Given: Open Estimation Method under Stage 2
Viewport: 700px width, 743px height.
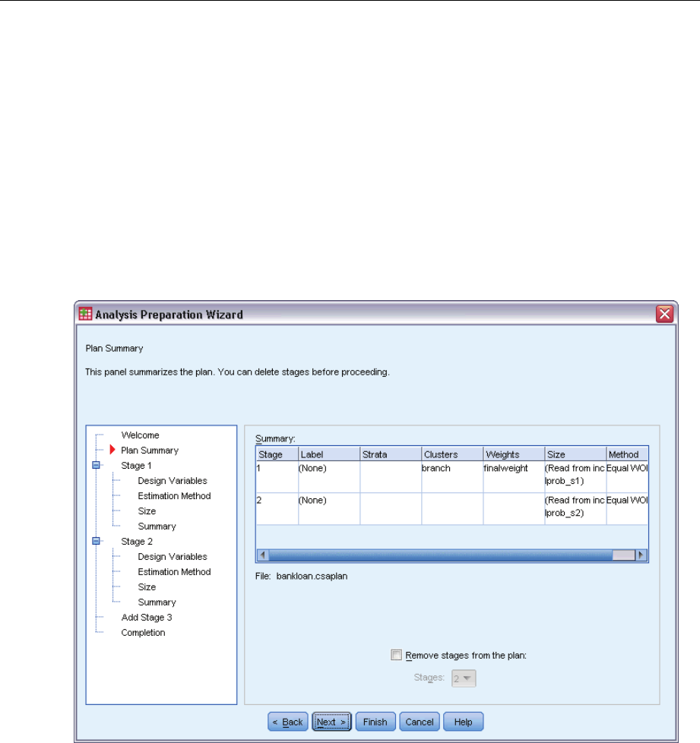Looking at the screenshot, I should coord(174,571).
